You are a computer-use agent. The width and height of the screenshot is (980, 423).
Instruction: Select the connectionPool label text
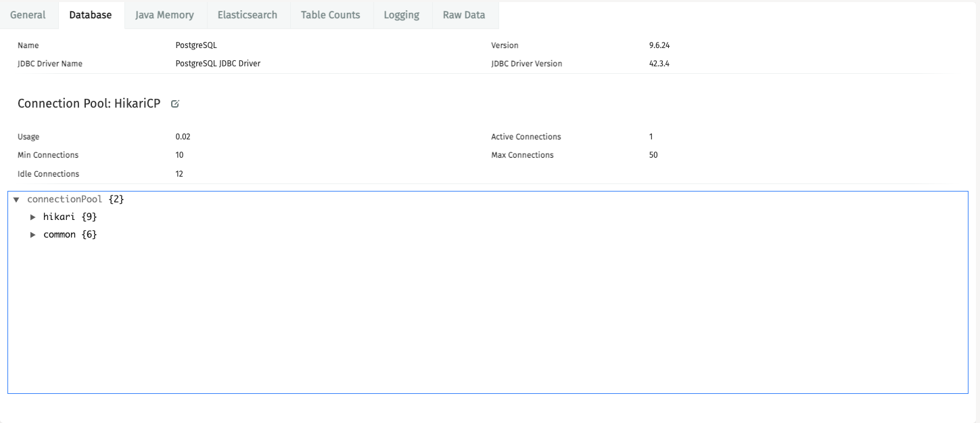tap(65, 199)
